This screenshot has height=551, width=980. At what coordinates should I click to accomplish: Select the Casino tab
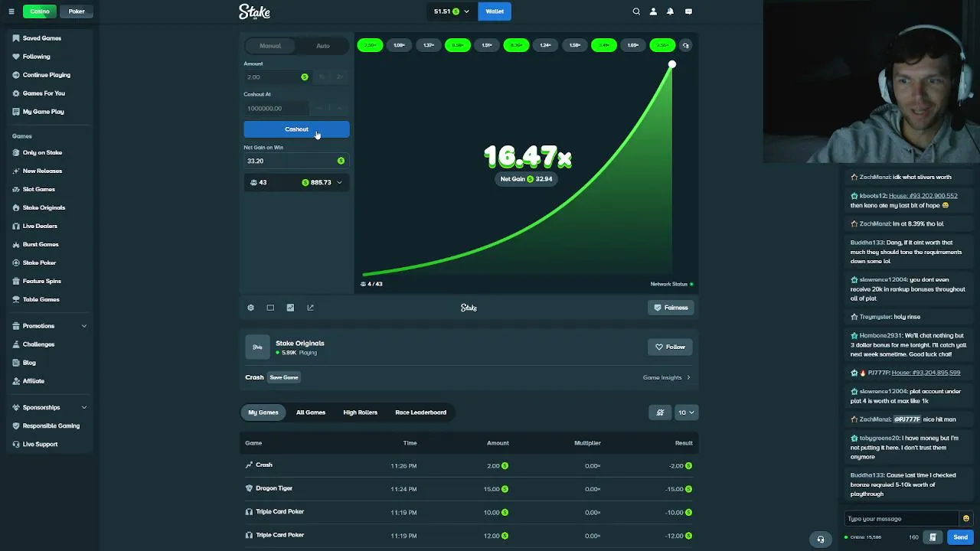pyautogui.click(x=40, y=11)
